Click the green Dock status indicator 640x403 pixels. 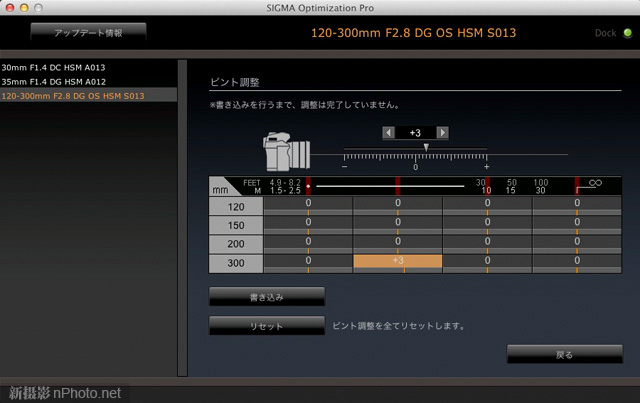coord(628,33)
